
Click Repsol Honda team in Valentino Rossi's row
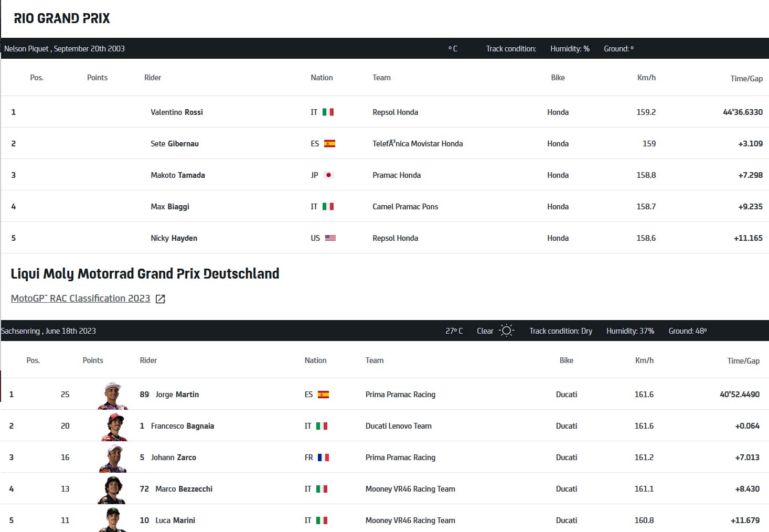(x=396, y=112)
